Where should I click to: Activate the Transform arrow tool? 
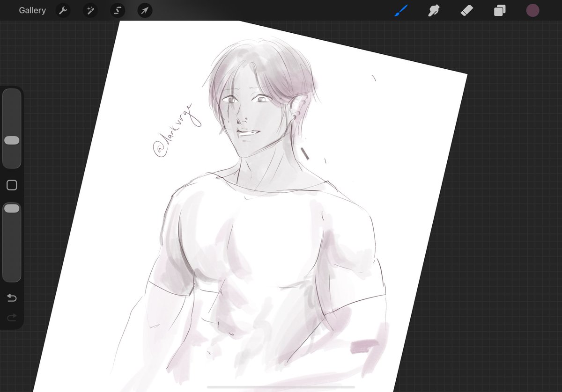pos(145,10)
